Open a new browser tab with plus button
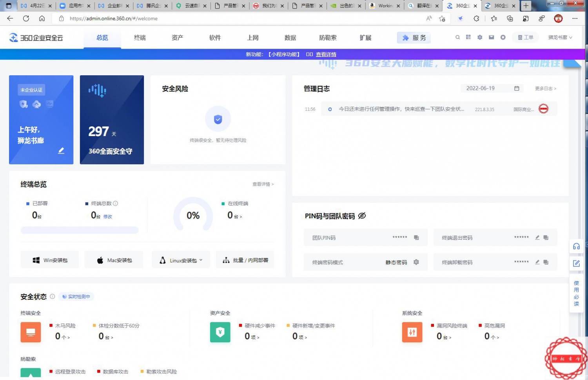 526,5
